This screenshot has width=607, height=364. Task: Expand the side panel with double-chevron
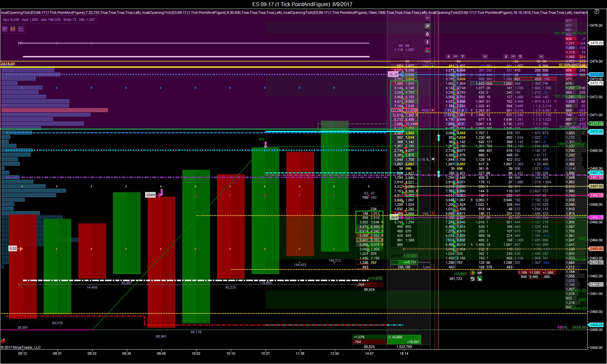click(427, 18)
